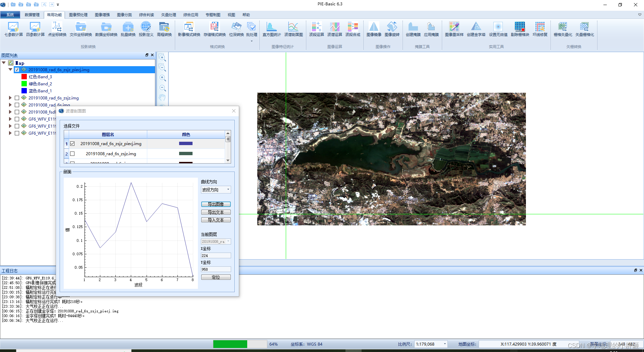Launch 影像格式转换 image format conversion

(x=189, y=29)
